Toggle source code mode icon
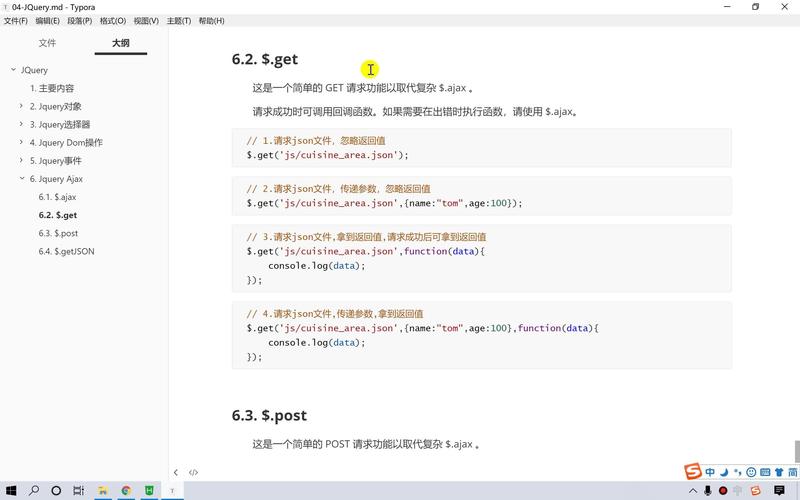This screenshot has height=500, width=800. pyautogui.click(x=193, y=472)
